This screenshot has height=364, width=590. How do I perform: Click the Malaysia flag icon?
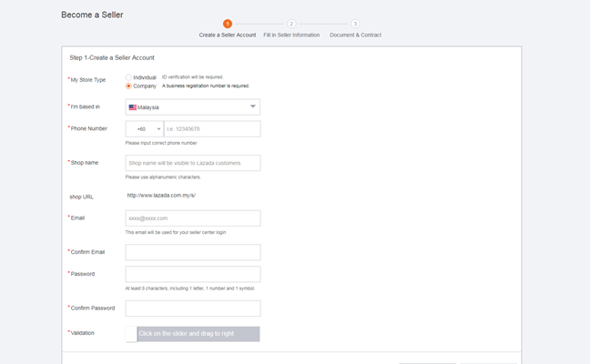click(x=133, y=107)
